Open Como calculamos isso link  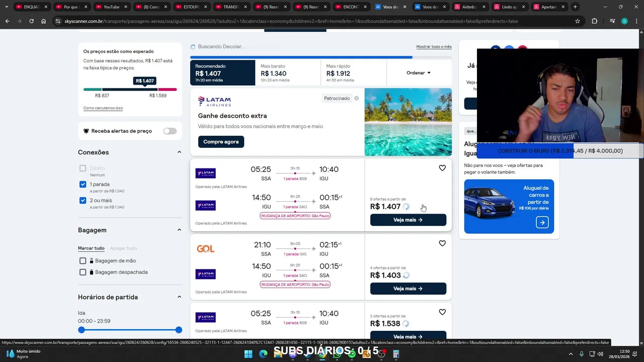(x=103, y=108)
